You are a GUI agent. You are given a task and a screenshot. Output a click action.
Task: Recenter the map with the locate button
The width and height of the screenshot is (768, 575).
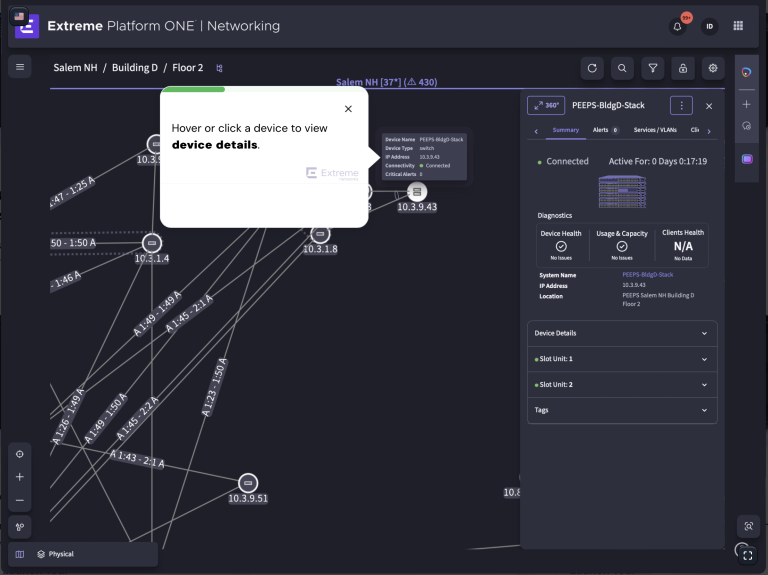[20, 454]
